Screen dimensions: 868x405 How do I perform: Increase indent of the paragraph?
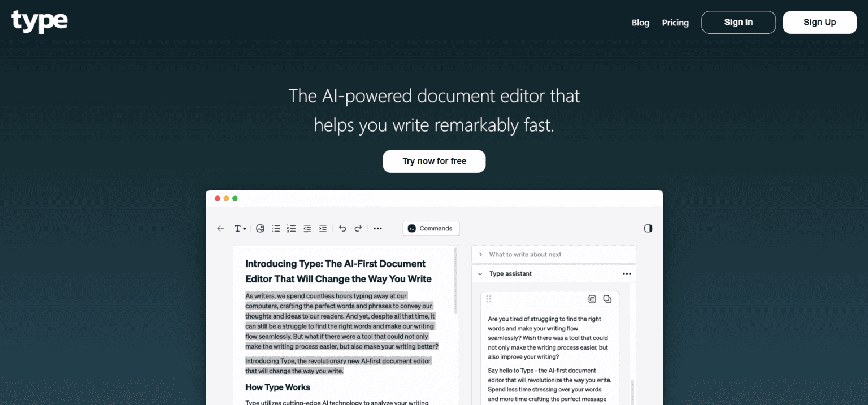coord(323,229)
